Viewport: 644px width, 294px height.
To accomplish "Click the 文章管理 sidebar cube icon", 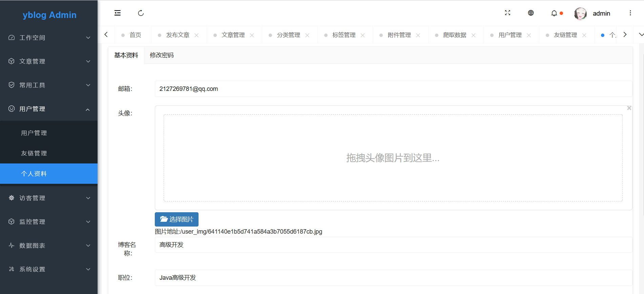I will pyautogui.click(x=12, y=61).
